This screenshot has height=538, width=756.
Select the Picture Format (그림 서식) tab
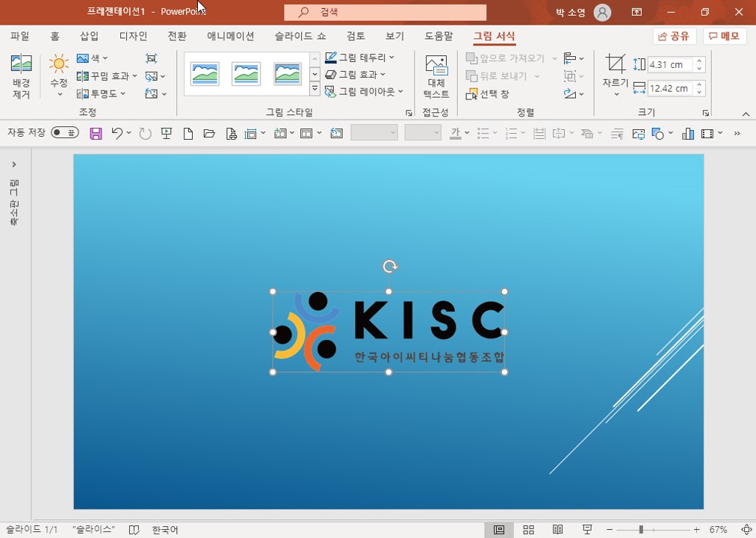point(494,36)
